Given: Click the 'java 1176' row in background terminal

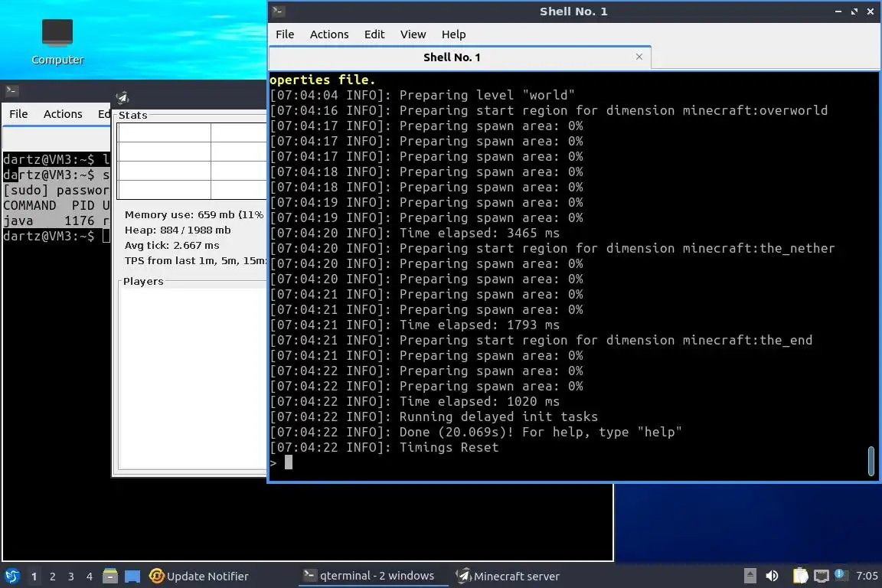Looking at the screenshot, I should (x=56, y=220).
